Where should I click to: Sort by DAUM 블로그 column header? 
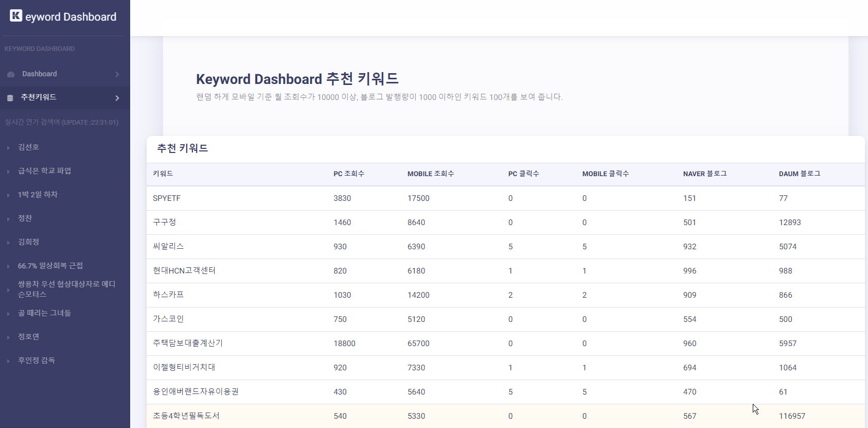click(800, 174)
